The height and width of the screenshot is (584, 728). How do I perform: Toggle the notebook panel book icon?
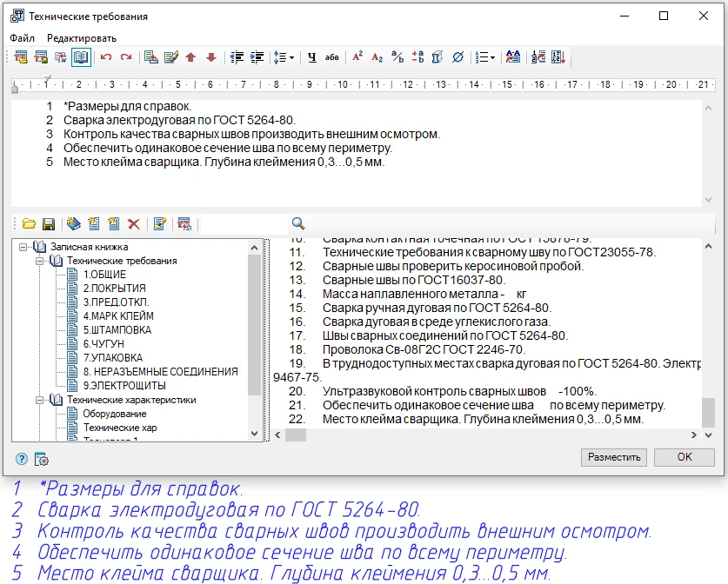coord(81,57)
